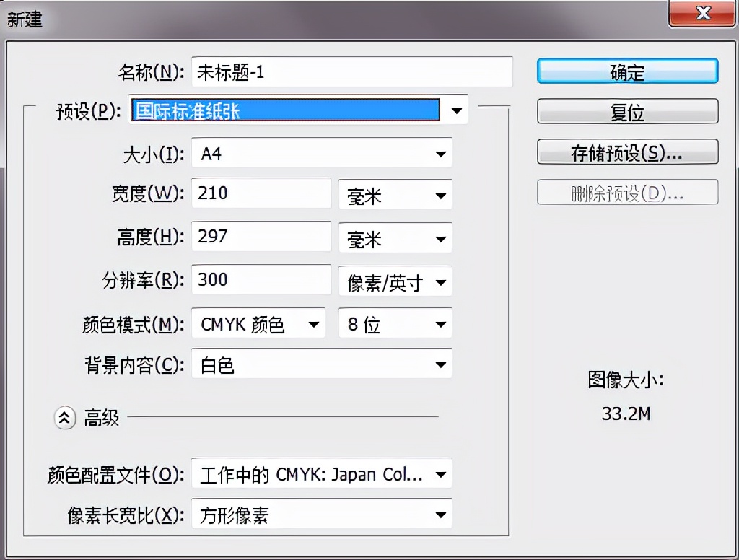Open the 背景内容 白色 dropdown
Screen dimensions: 739x560
[322, 364]
